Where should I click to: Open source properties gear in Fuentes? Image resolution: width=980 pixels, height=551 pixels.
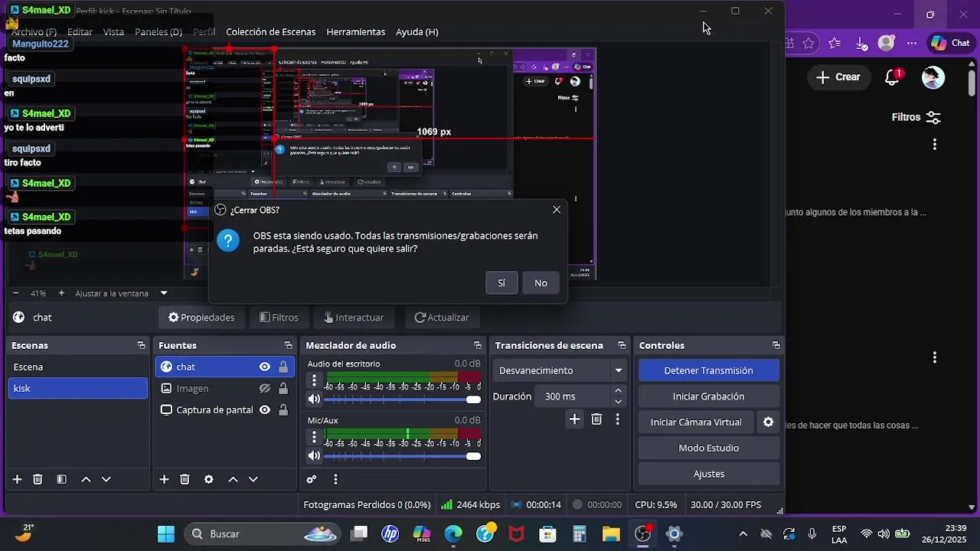point(208,480)
